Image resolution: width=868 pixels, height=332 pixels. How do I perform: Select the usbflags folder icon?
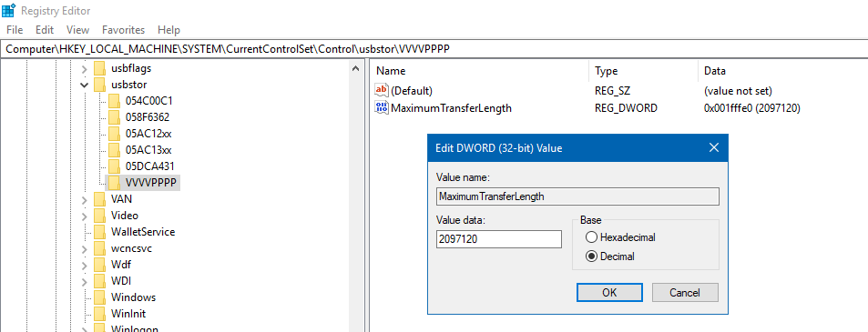tap(99, 68)
